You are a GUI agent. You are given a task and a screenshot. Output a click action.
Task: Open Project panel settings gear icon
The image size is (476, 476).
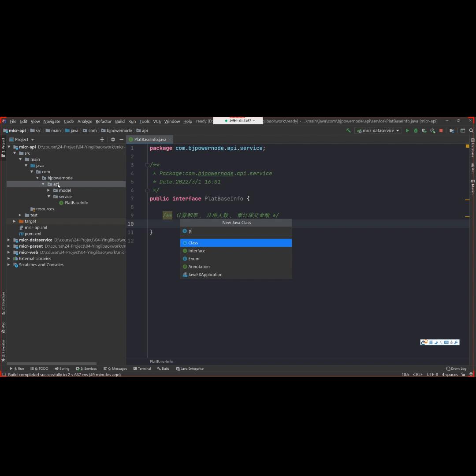[113, 139]
